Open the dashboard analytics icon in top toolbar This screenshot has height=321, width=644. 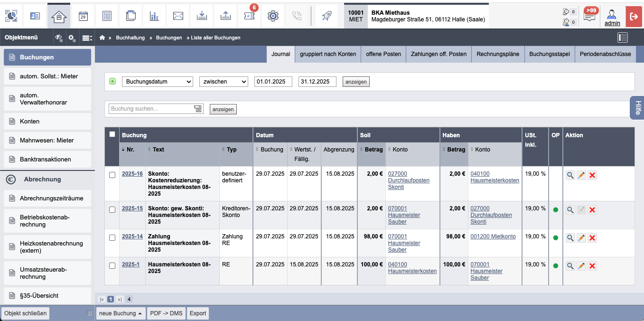coord(11,16)
